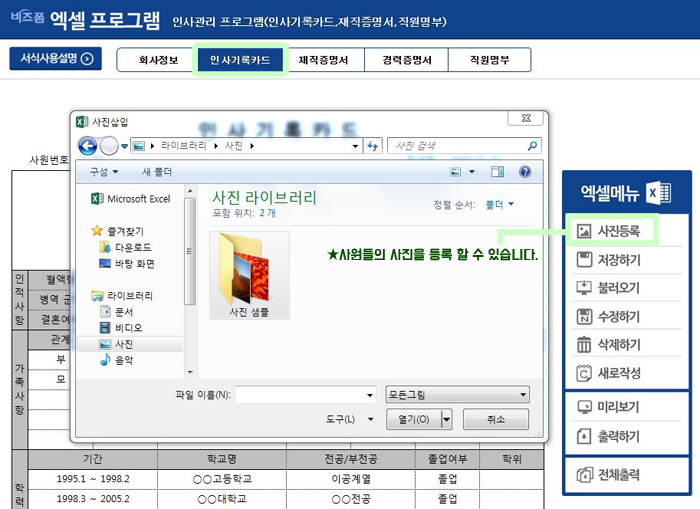Click the 취소 button

496,419
